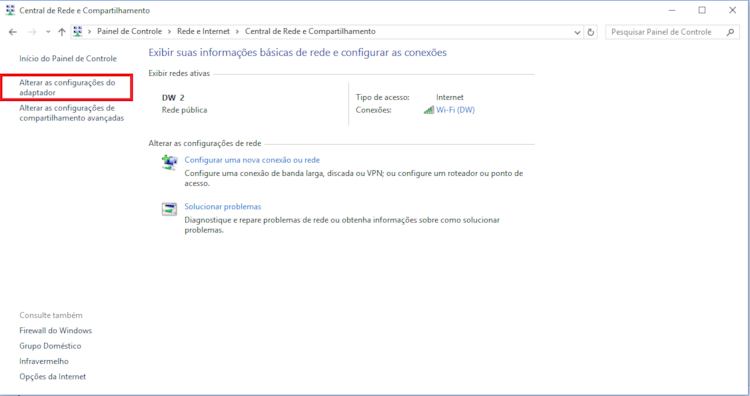Go back with the left arrow button
The width and height of the screenshot is (750, 396).
click(x=12, y=32)
